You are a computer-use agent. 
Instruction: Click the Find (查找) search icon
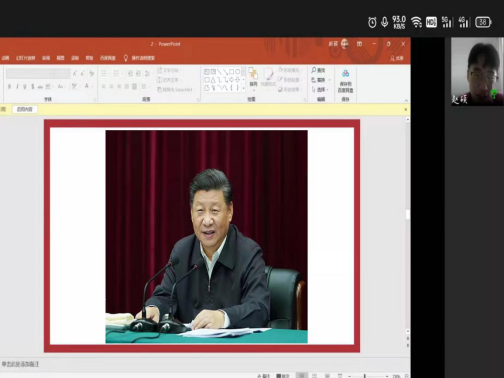coord(318,70)
